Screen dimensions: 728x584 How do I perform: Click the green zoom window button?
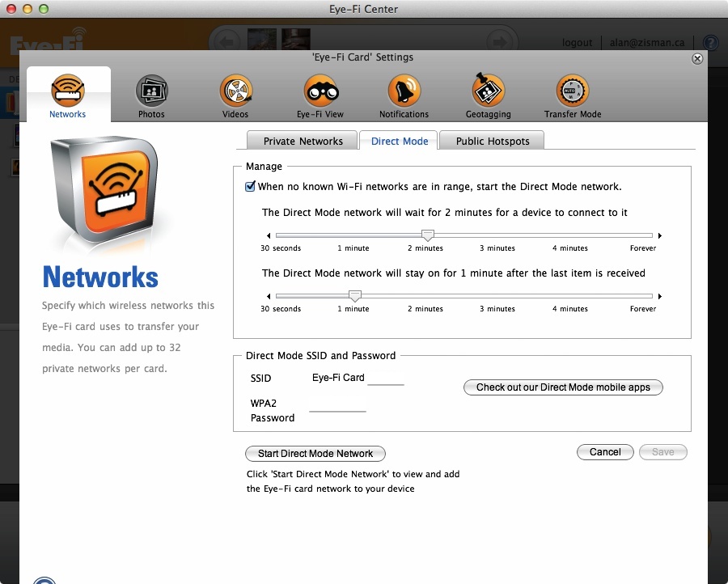coord(44,9)
